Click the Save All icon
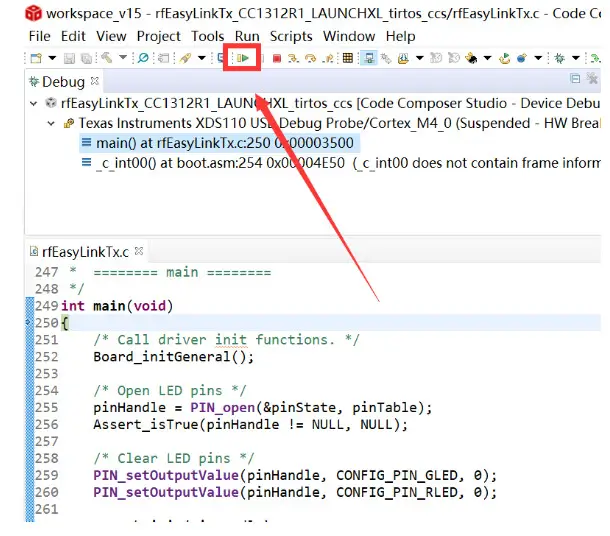The image size is (610, 536). (86, 59)
